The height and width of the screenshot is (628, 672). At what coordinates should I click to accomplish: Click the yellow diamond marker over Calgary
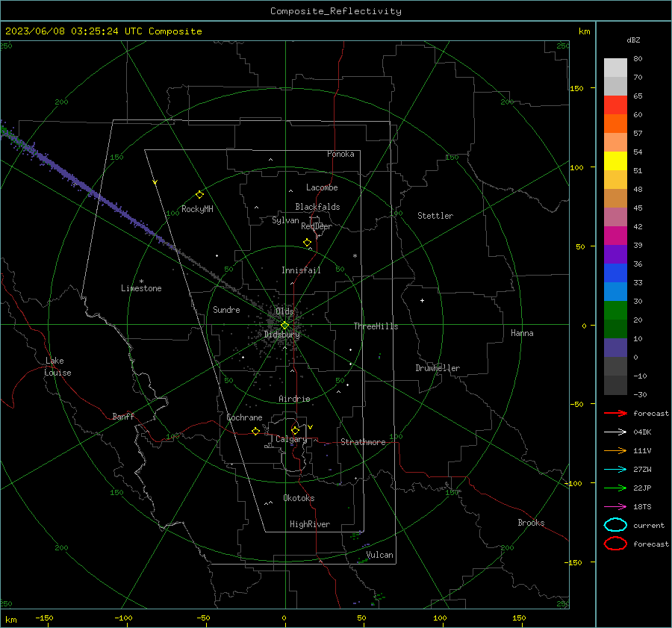[295, 430]
